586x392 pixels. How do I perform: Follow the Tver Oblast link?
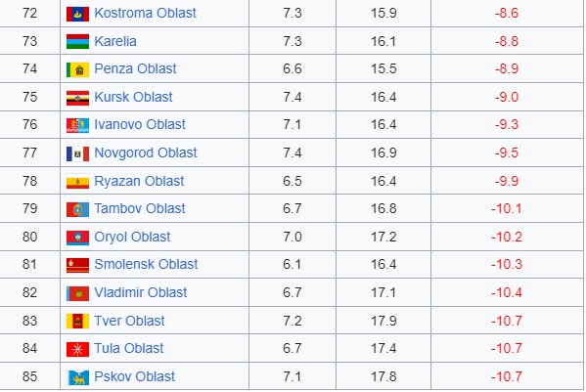[129, 321]
